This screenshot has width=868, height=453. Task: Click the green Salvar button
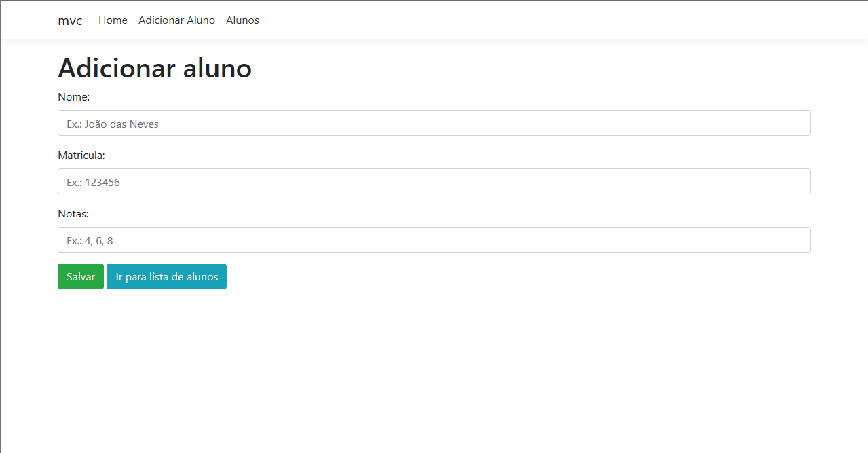(x=80, y=276)
